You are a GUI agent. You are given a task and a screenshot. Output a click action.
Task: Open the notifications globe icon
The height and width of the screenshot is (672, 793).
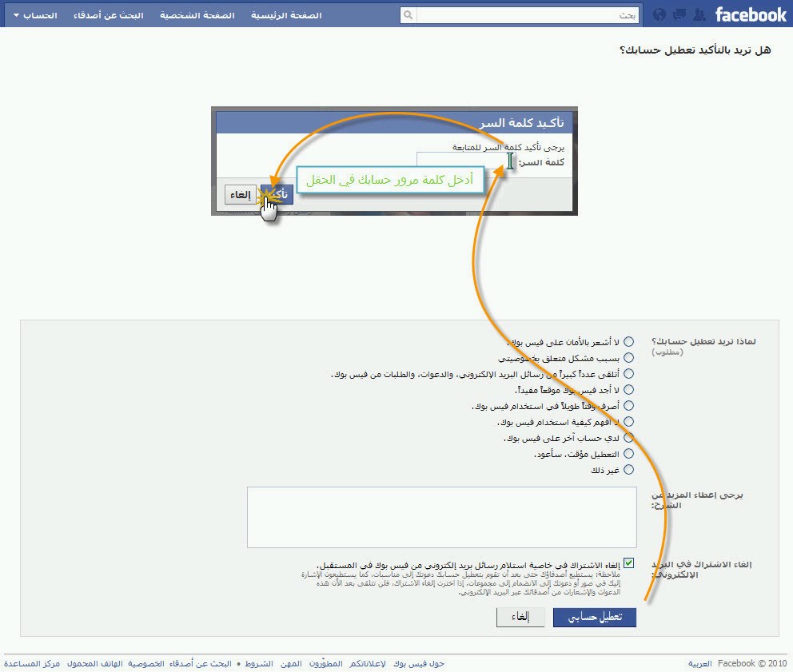(659, 14)
